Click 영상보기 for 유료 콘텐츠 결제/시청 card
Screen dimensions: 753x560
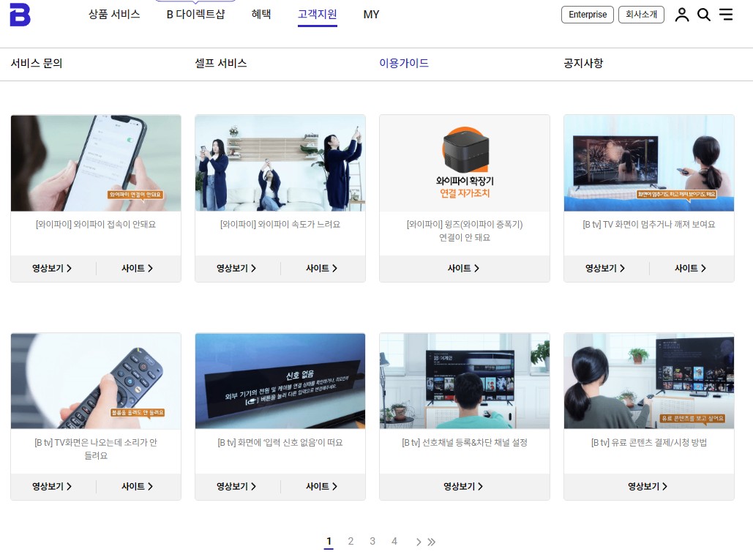click(x=648, y=487)
